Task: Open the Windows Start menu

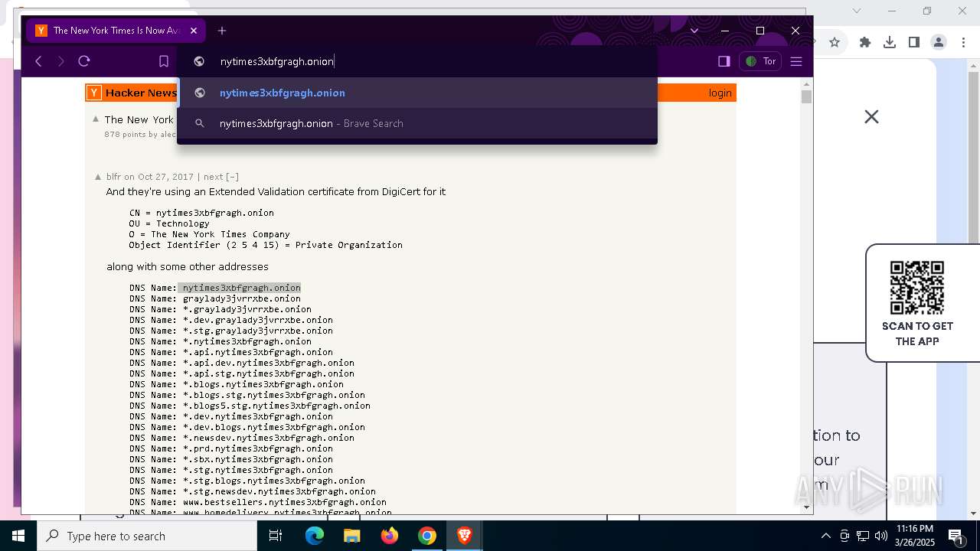Action: [x=18, y=536]
